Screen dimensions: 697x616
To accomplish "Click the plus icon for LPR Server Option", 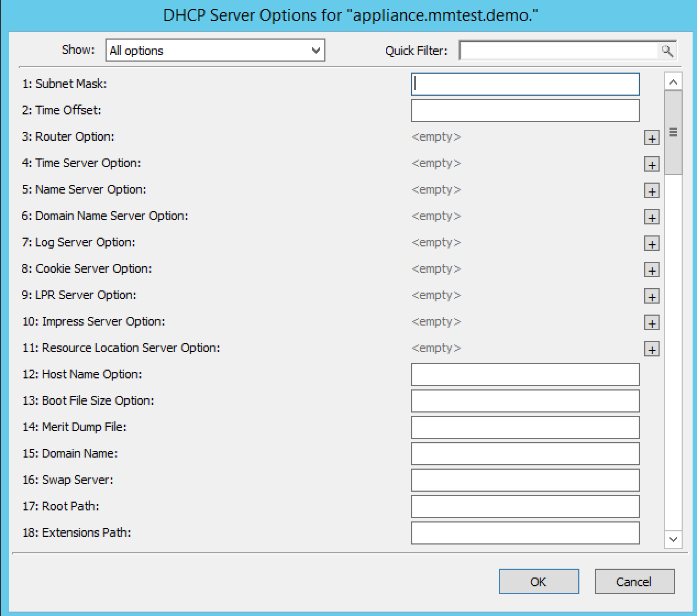I will 651,296.
